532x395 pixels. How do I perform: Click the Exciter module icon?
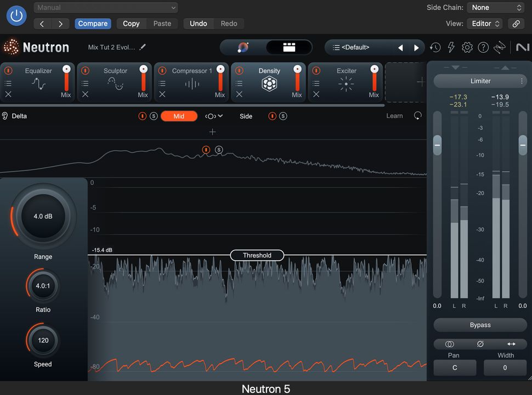346,83
